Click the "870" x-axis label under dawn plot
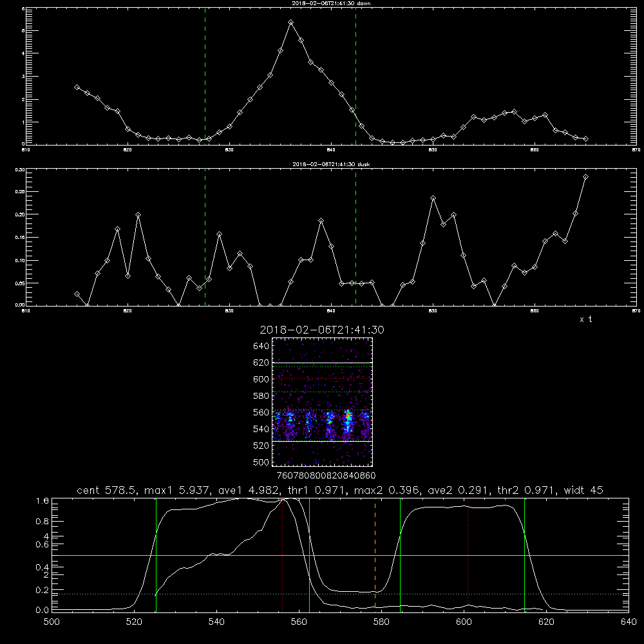This screenshot has height=644, width=644. (636, 150)
